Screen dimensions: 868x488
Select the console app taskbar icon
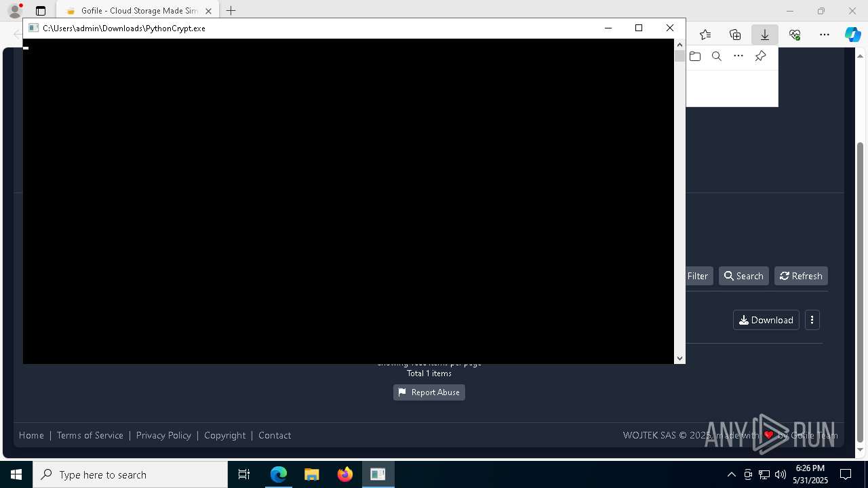coord(378,474)
